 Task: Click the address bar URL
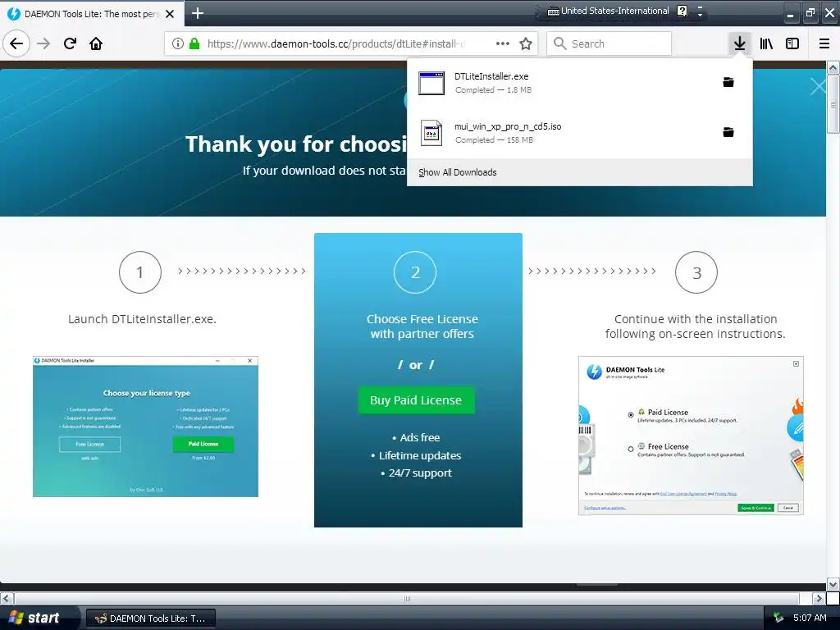click(336, 43)
